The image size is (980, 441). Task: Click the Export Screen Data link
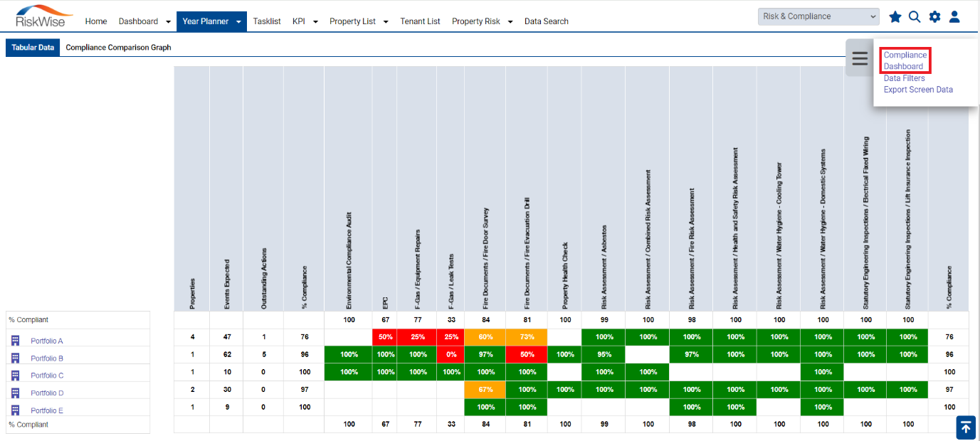918,90
